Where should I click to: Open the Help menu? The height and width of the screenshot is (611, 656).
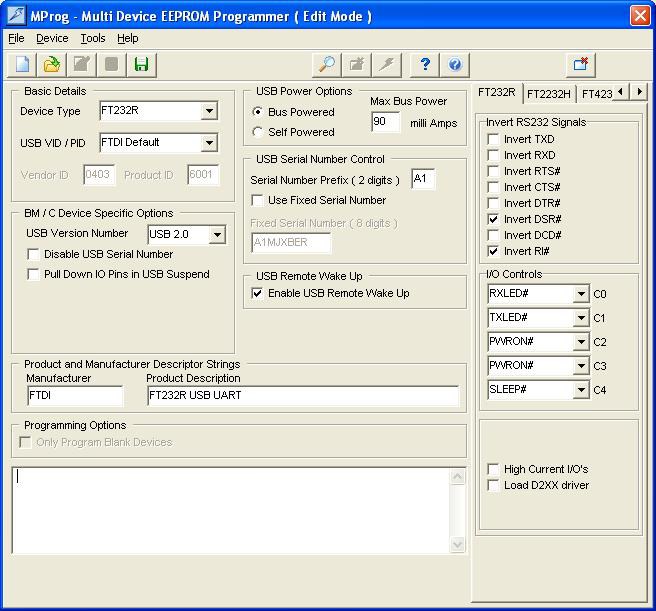click(x=128, y=39)
